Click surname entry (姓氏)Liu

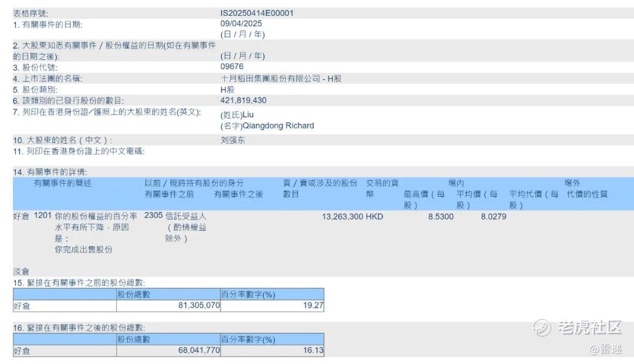[237, 115]
